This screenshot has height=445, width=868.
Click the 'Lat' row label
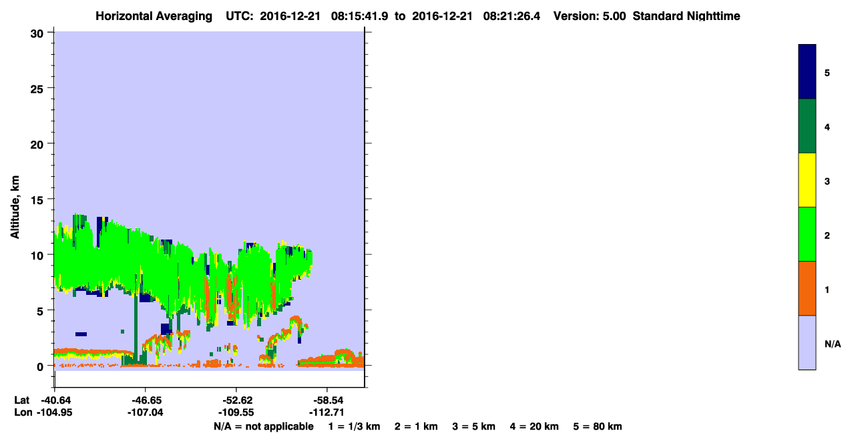[21, 400]
